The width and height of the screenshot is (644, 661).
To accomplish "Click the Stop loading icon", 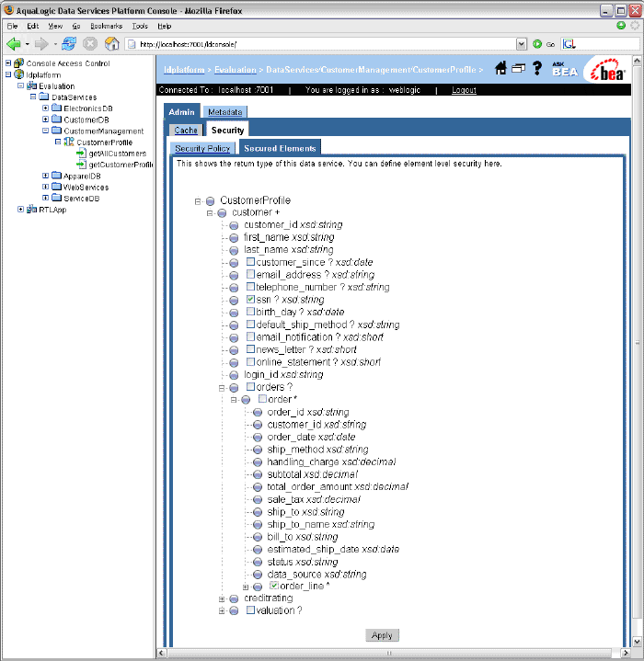I will pyautogui.click(x=90, y=43).
